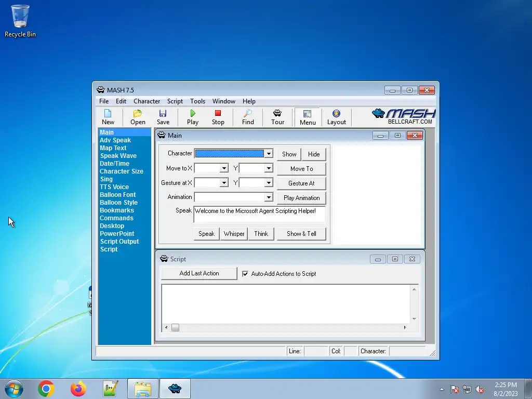Viewport: 532px width, 399px height.
Task: Click the Speak button
Action: click(x=206, y=234)
